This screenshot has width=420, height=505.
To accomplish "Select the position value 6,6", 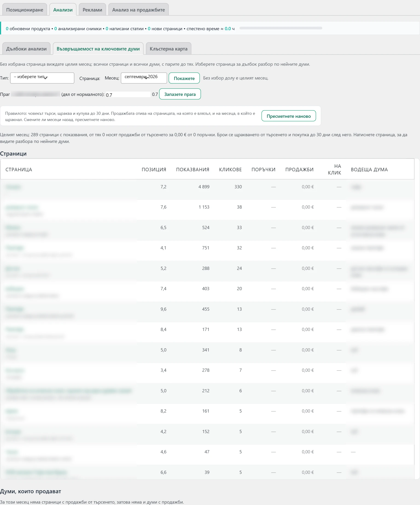I will pyautogui.click(x=163, y=472).
